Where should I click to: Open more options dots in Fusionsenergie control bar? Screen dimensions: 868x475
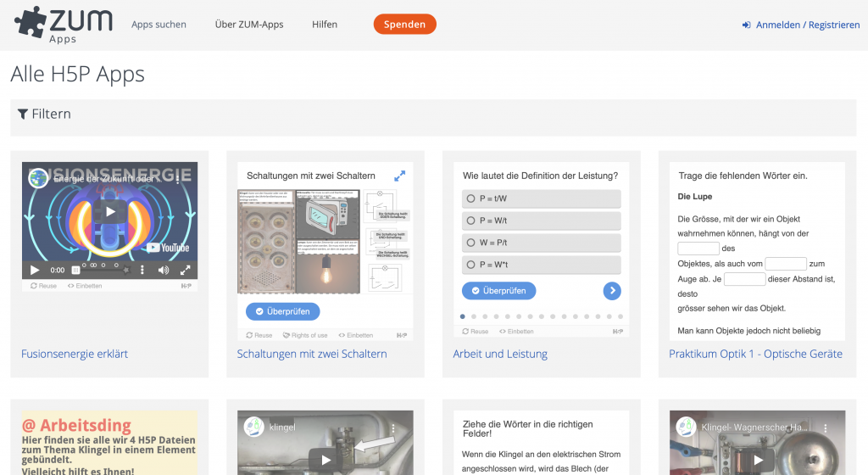click(x=142, y=270)
